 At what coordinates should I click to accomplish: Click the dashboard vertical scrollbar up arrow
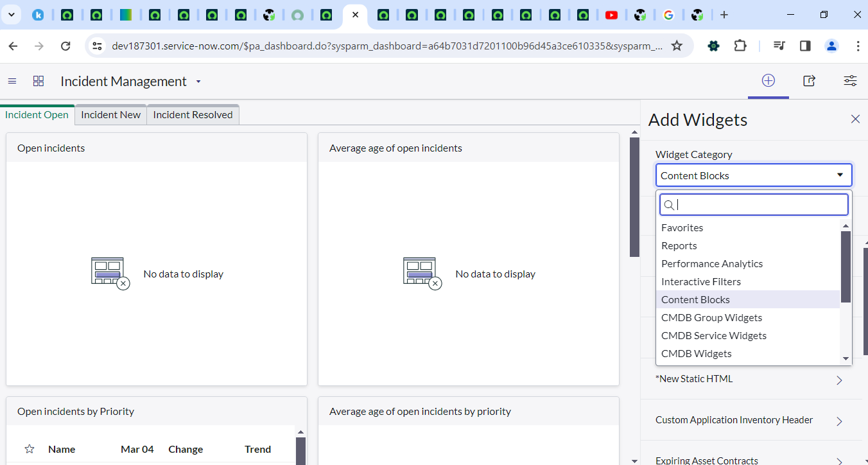click(634, 132)
